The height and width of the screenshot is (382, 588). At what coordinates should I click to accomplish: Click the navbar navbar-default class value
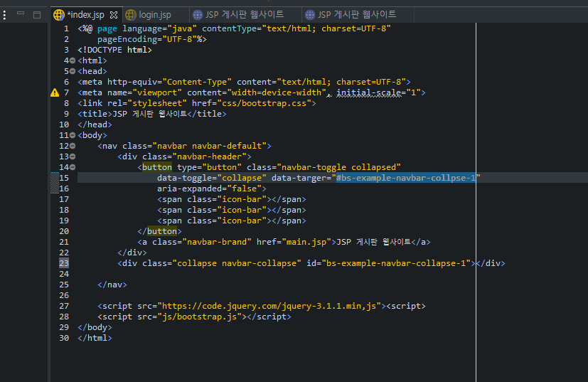[209, 146]
